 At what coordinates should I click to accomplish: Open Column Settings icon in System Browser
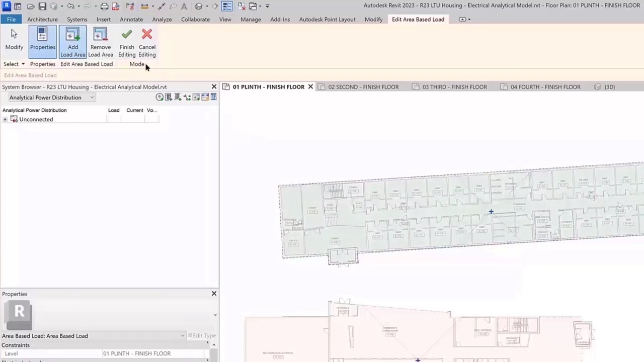(x=213, y=97)
